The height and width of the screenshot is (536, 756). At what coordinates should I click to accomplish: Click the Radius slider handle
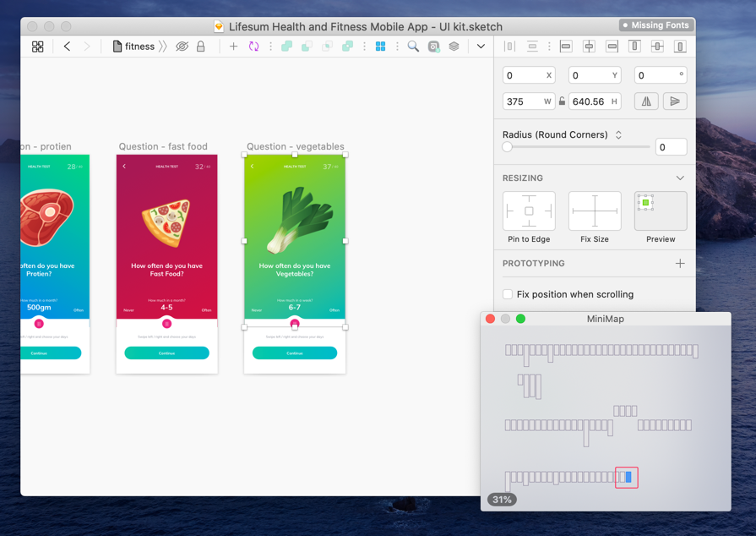[507, 147]
